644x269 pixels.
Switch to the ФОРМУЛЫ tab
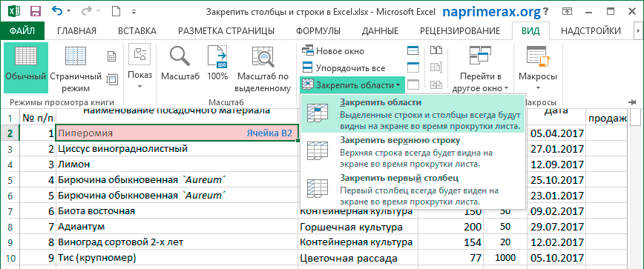pos(318,31)
